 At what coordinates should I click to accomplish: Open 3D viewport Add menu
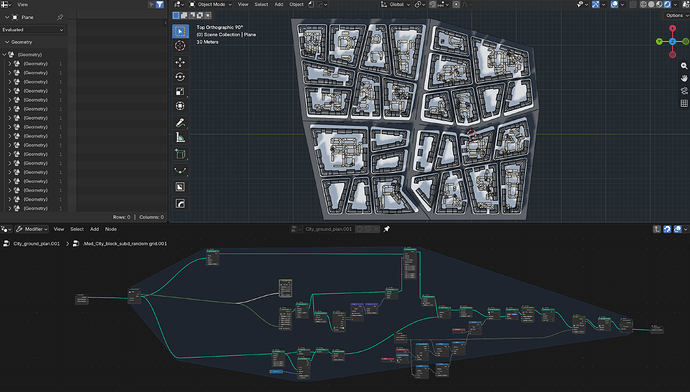(x=279, y=4)
